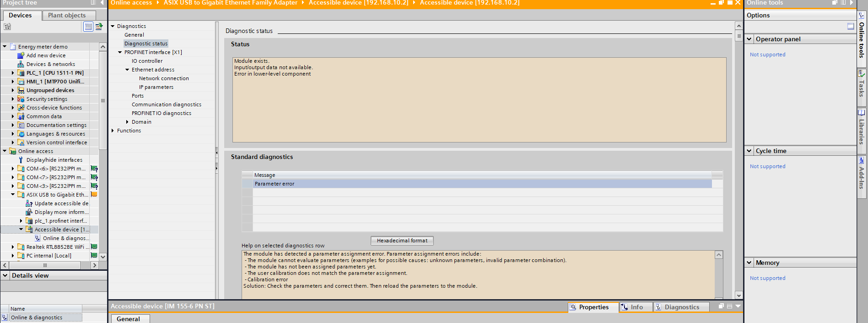
Task: Click the Hexadecimal format button
Action: (402, 241)
